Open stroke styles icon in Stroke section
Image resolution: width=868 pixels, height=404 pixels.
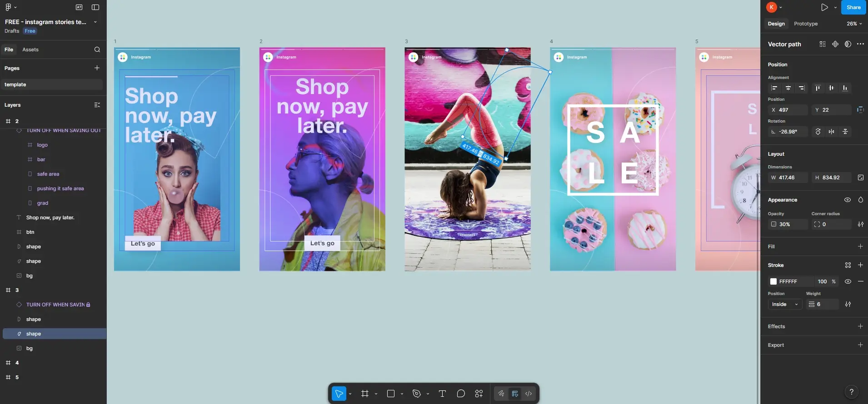pyautogui.click(x=848, y=265)
